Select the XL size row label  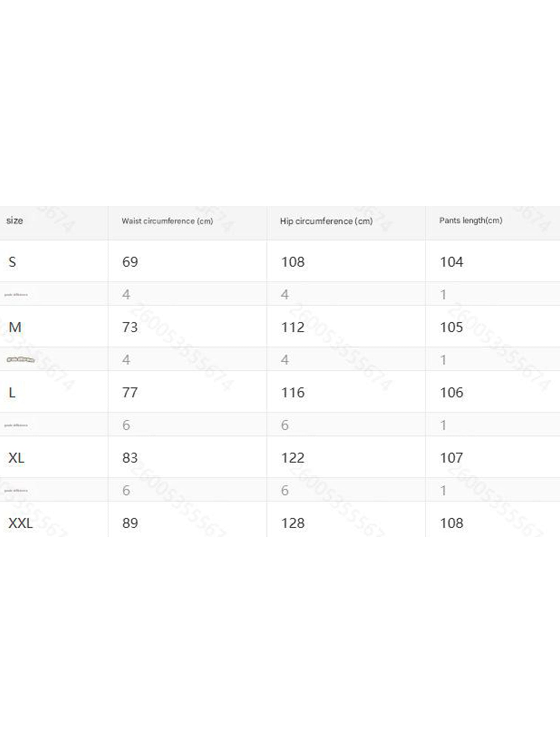click(16, 458)
